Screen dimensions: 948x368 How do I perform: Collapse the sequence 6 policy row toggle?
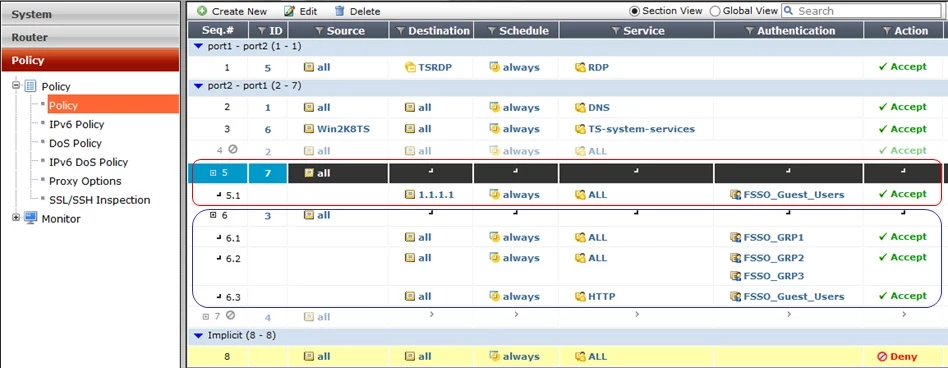(213, 215)
